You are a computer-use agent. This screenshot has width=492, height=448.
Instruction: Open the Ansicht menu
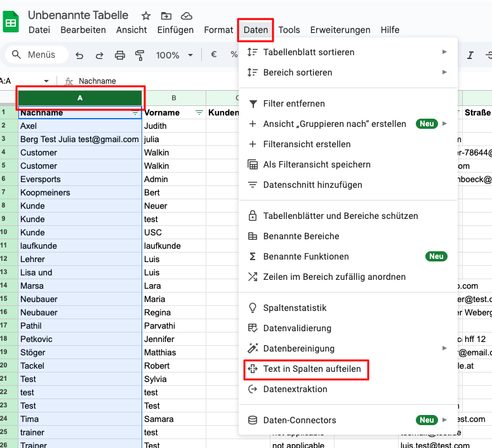(x=131, y=30)
